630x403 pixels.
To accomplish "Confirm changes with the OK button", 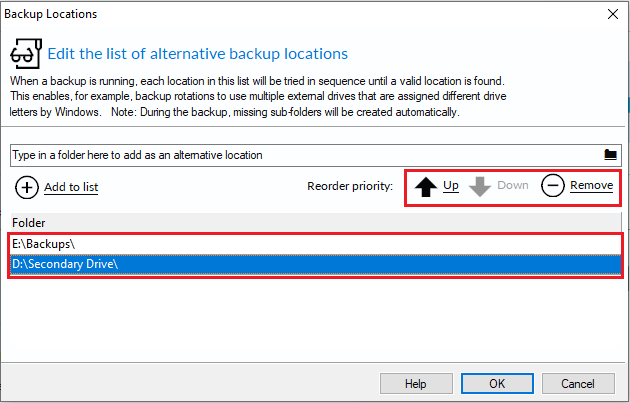I will pos(497,384).
